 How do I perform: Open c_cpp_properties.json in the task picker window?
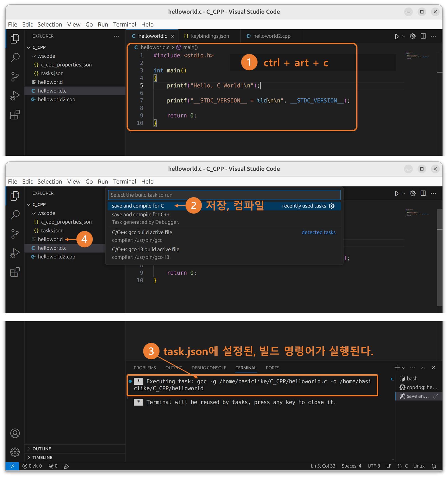pos(66,222)
